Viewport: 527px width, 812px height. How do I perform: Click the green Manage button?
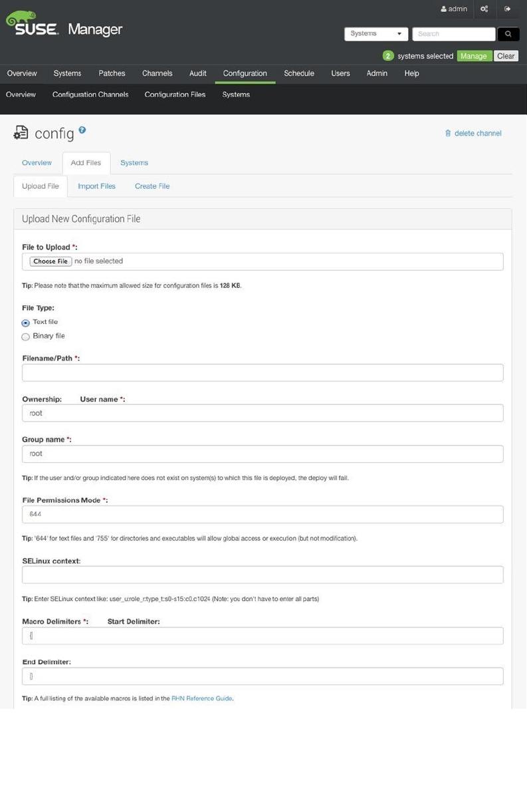(x=474, y=56)
